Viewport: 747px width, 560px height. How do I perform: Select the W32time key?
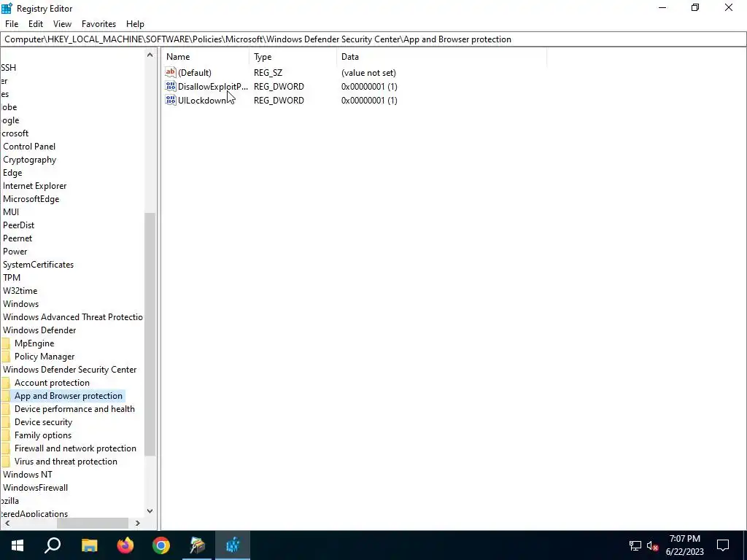coord(20,290)
